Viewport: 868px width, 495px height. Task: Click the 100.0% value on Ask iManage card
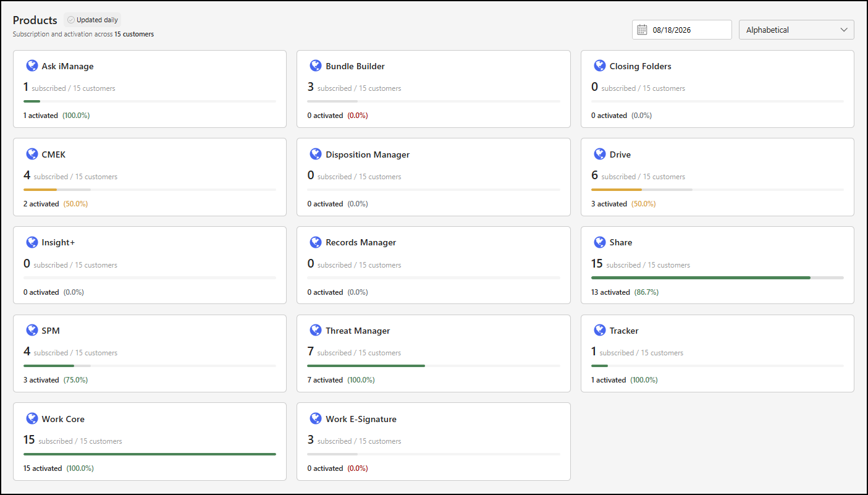coord(76,116)
